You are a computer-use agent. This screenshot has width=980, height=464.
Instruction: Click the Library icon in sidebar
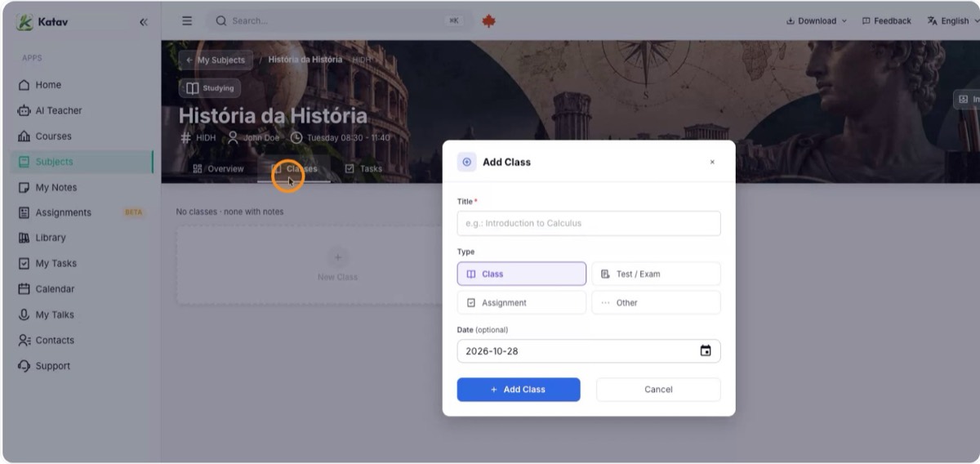pyautogui.click(x=24, y=238)
